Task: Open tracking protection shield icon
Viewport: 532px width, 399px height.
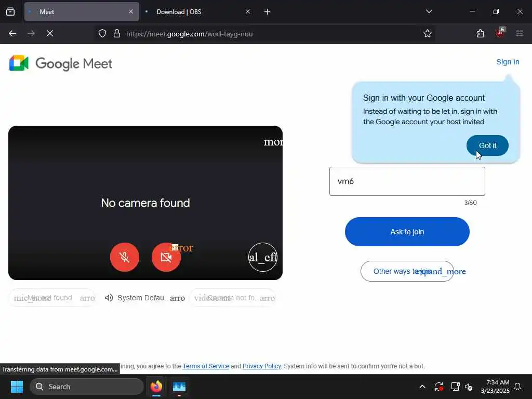Action: coord(102,34)
